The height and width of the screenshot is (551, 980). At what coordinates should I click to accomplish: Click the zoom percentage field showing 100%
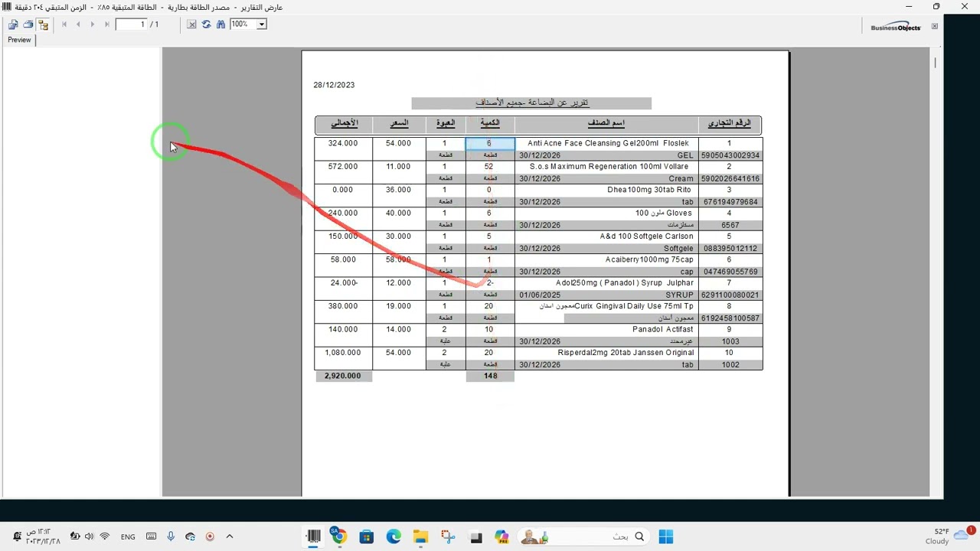pos(243,24)
